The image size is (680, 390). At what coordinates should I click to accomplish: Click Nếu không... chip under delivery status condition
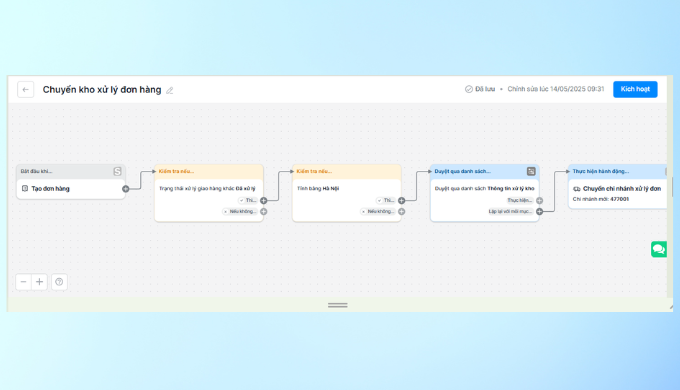tap(240, 211)
